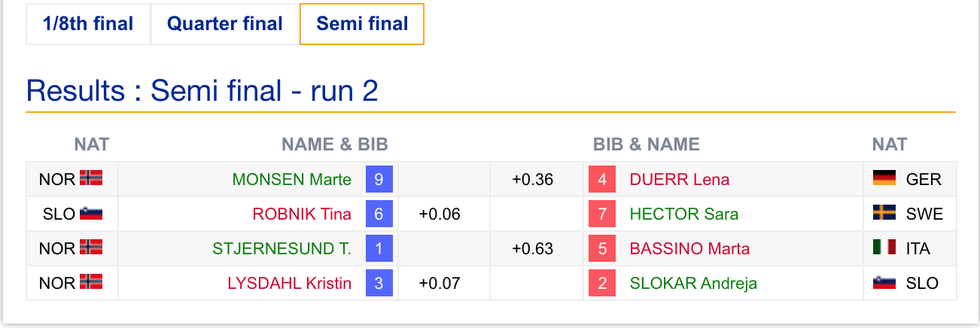Open SLOKAR Andreja athlete link
The width and height of the screenshot is (980, 328).
click(693, 283)
